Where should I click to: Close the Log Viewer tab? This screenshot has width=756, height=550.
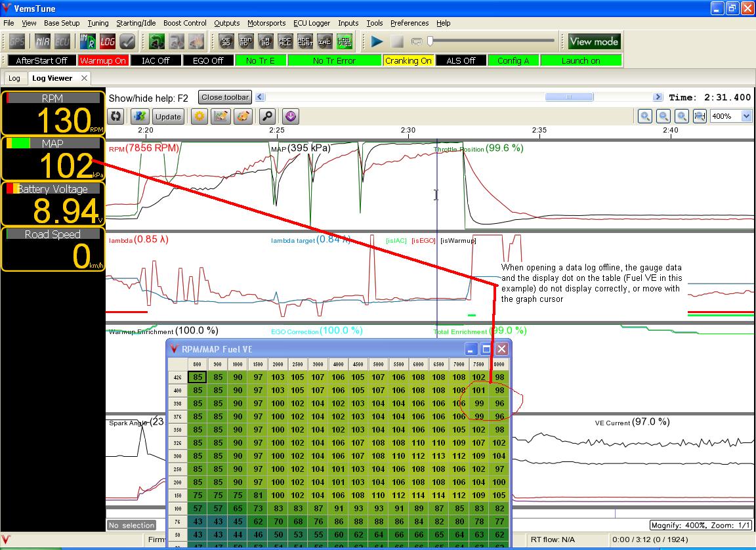(84, 78)
